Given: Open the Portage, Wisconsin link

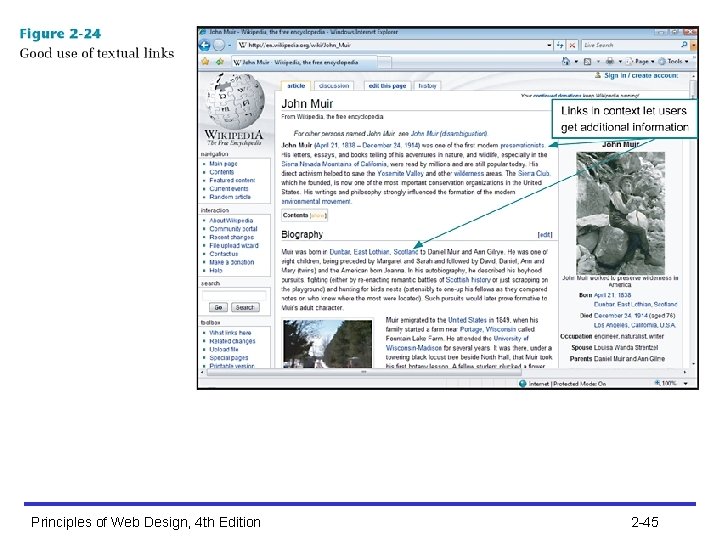Looking at the screenshot, I should [x=488, y=330].
